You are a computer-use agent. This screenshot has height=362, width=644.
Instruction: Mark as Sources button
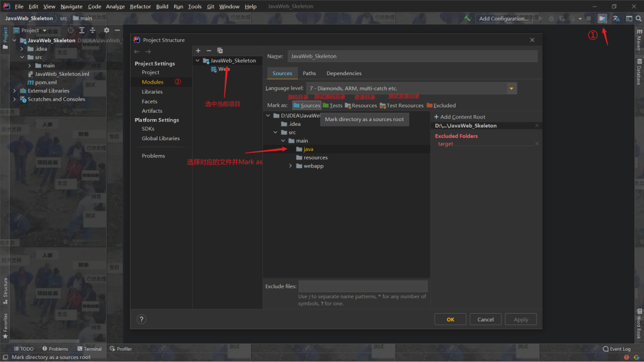coord(306,106)
